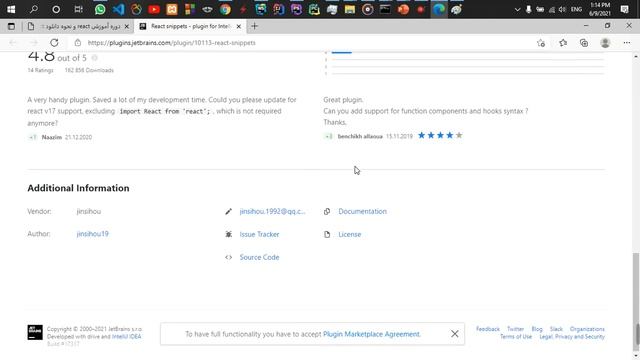This screenshot has width=640, height=360.
Task: Open terminal window icon on taskbar
Action: (385, 9)
